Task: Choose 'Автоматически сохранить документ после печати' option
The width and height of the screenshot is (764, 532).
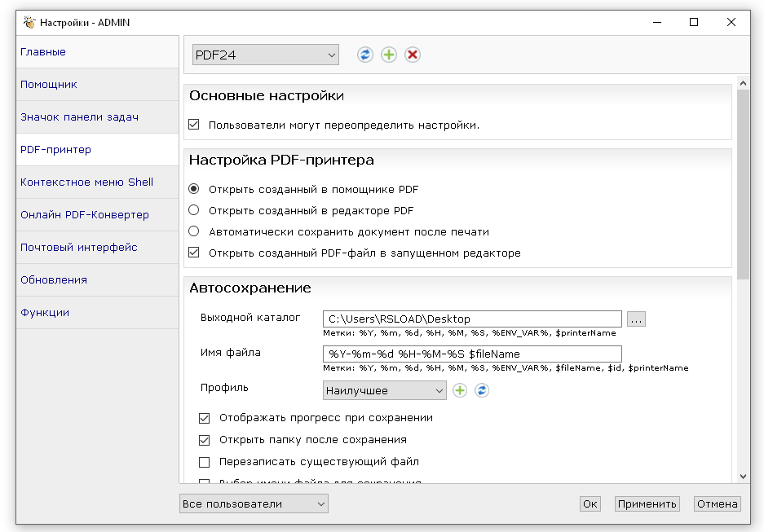Action: [194, 231]
